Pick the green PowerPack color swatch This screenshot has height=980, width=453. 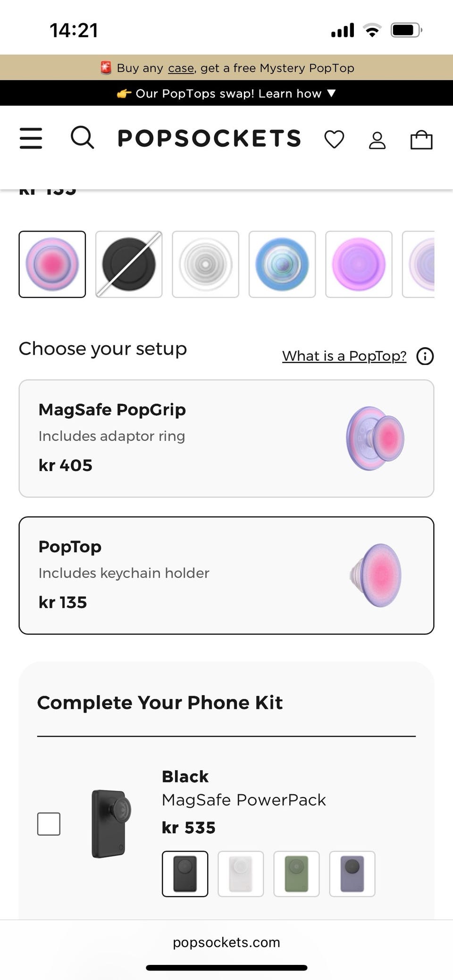click(x=296, y=874)
